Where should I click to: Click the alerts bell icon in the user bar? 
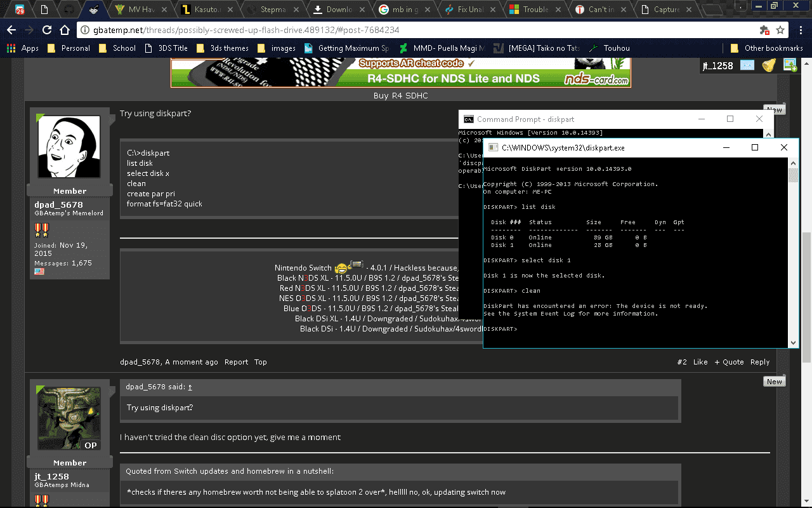click(768, 65)
